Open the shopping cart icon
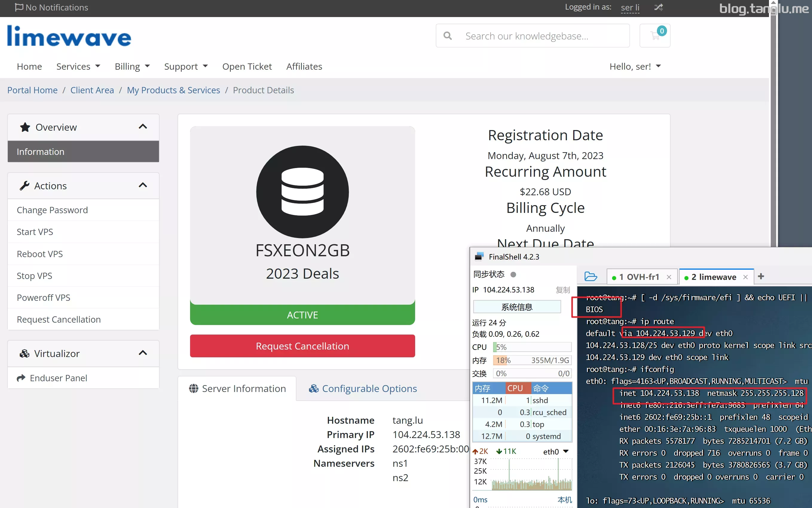The width and height of the screenshot is (812, 508). (x=655, y=36)
